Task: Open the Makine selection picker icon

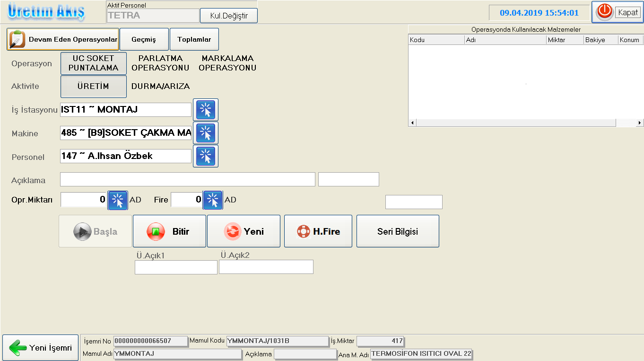Action: click(x=206, y=133)
